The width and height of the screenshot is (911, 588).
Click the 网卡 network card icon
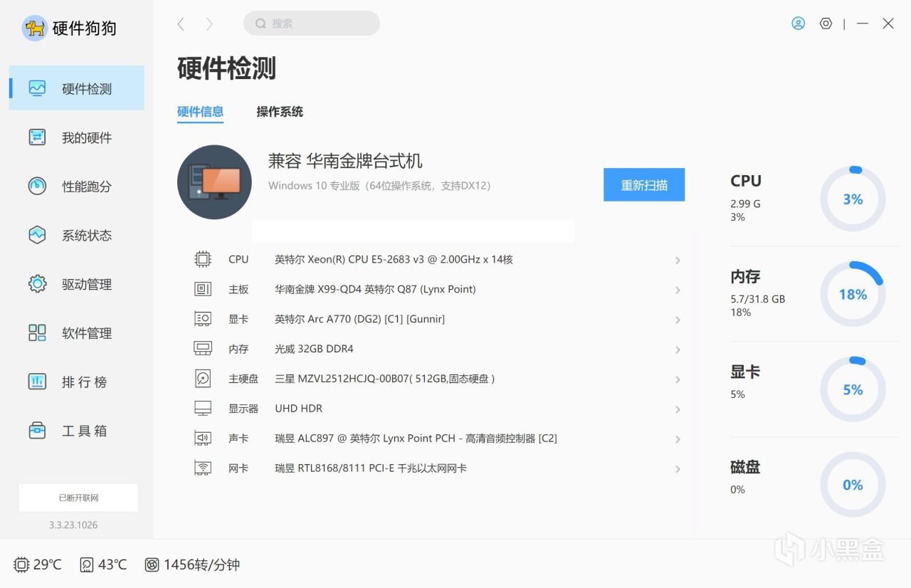tap(203, 468)
